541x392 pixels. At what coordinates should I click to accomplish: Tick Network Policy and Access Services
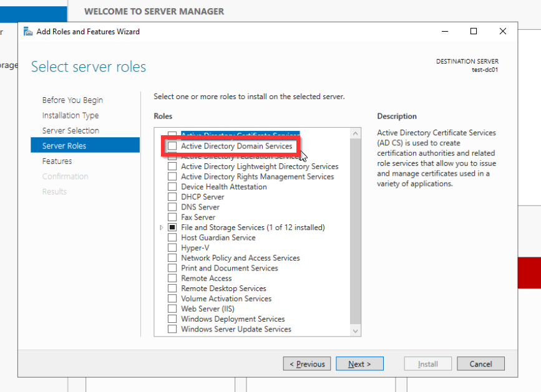[172, 258]
